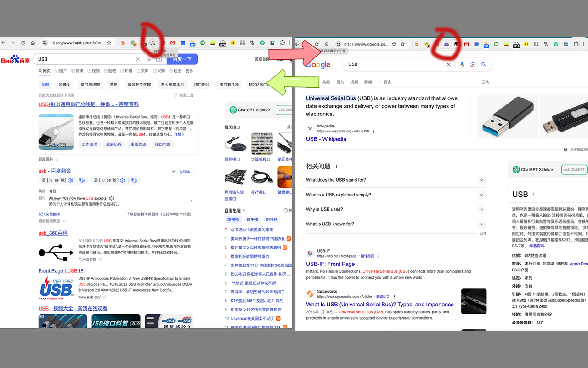Open Google 更多 dropdown menu
Viewport: 588px width, 368px height.
coord(386,82)
